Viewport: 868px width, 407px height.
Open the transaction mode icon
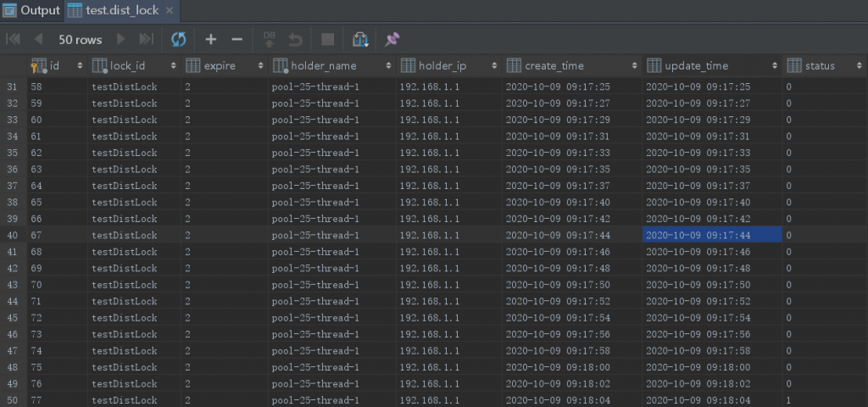360,39
